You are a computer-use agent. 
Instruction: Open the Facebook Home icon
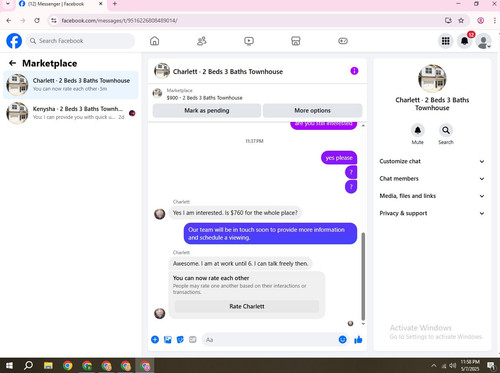154,41
